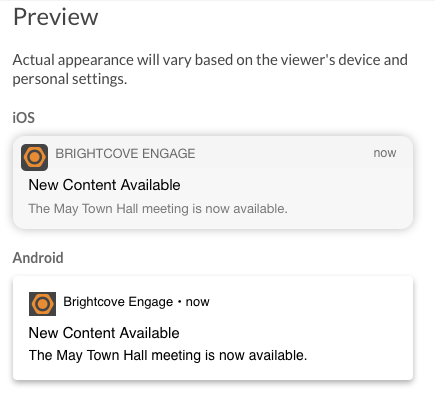The height and width of the screenshot is (398, 435).
Task: Click the 'now' timestamp in iOS notification
Action: [x=385, y=153]
